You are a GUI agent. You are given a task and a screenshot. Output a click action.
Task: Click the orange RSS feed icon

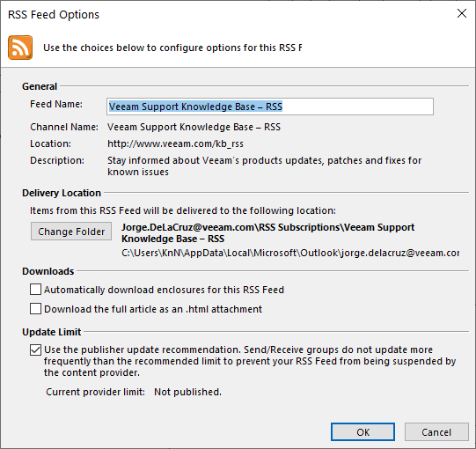pyautogui.click(x=20, y=48)
